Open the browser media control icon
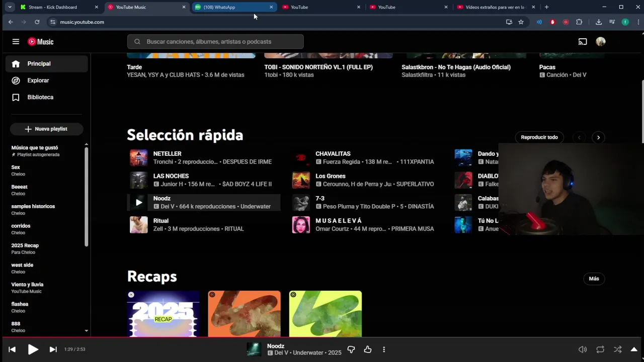Viewport: 644px width, 362px height. coord(612,22)
